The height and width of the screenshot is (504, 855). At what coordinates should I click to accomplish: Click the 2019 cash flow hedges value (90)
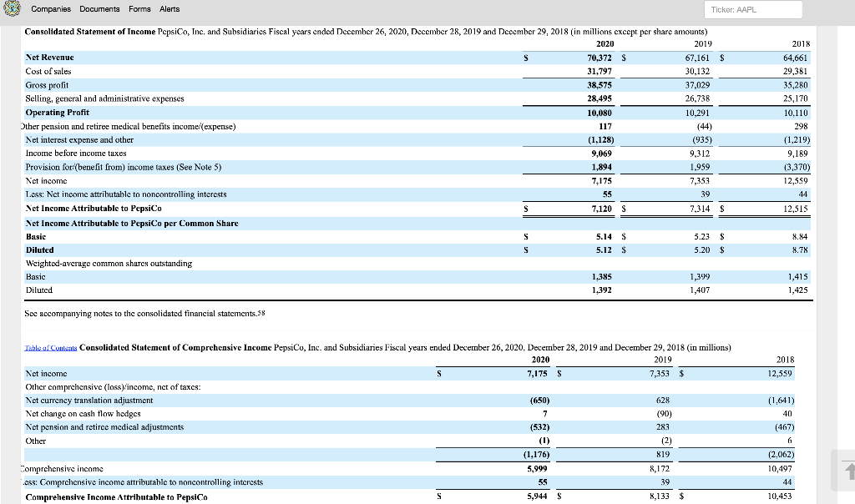664,414
